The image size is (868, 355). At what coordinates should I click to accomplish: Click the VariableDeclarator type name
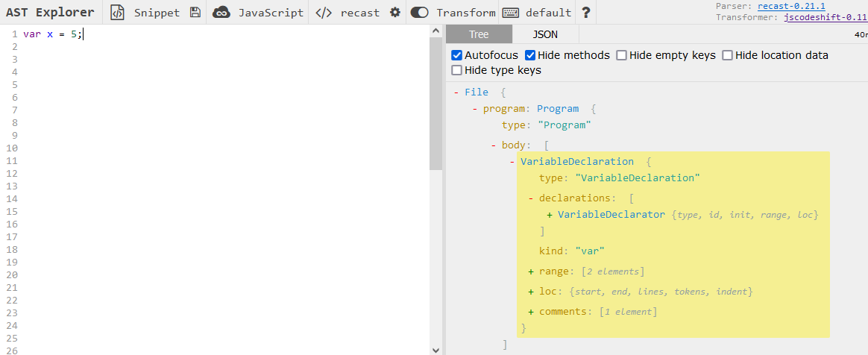611,215
